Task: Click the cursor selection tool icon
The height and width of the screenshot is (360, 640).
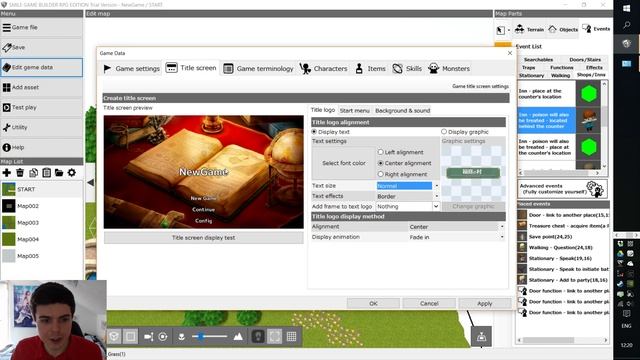Action: 500,30
